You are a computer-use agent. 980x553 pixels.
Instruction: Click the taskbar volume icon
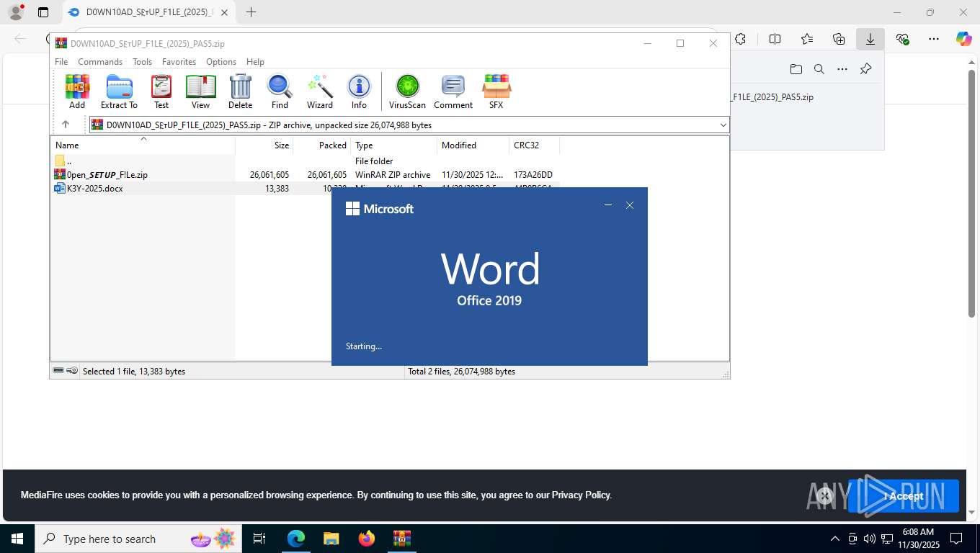(869, 539)
